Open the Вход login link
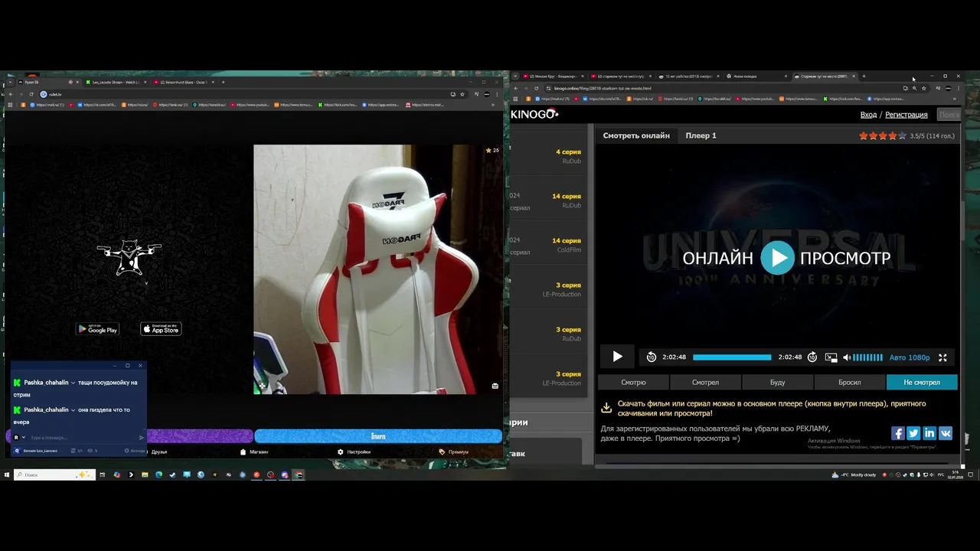 pos(868,114)
